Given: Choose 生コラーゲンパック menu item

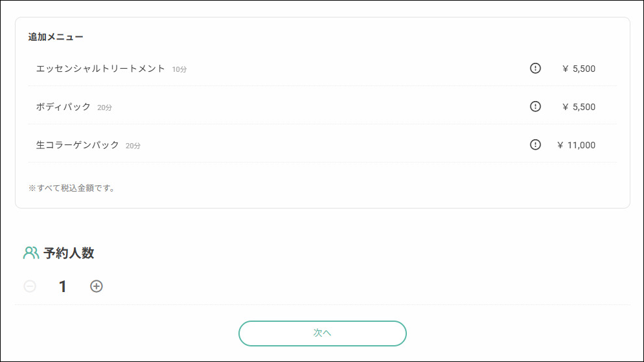Looking at the screenshot, I should point(323,145).
